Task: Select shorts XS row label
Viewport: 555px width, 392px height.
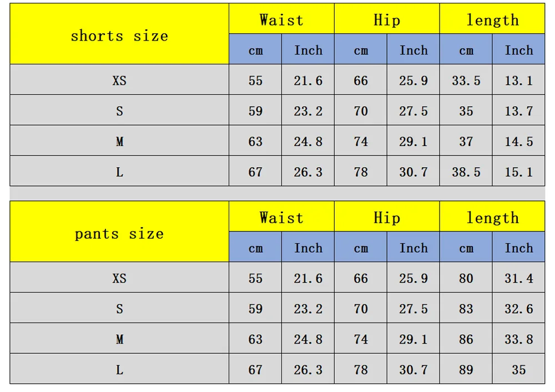Action: 119,79
